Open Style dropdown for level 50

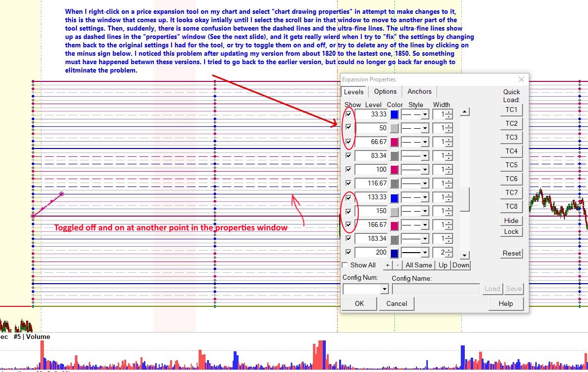point(425,128)
